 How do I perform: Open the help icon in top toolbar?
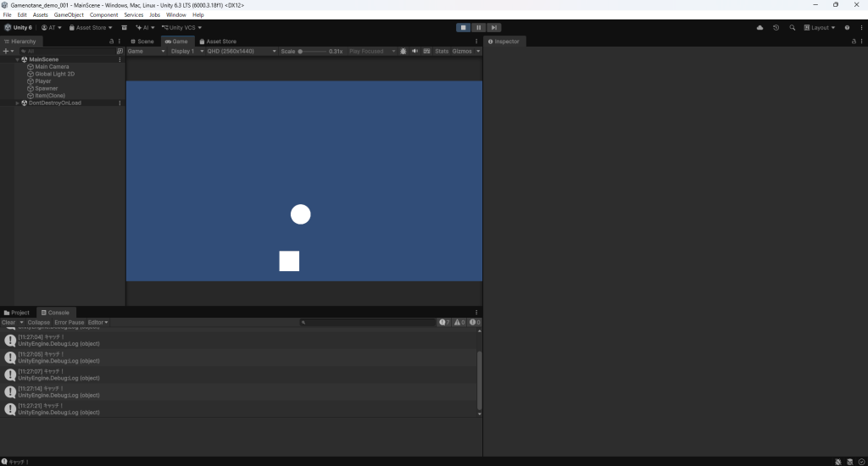point(847,28)
